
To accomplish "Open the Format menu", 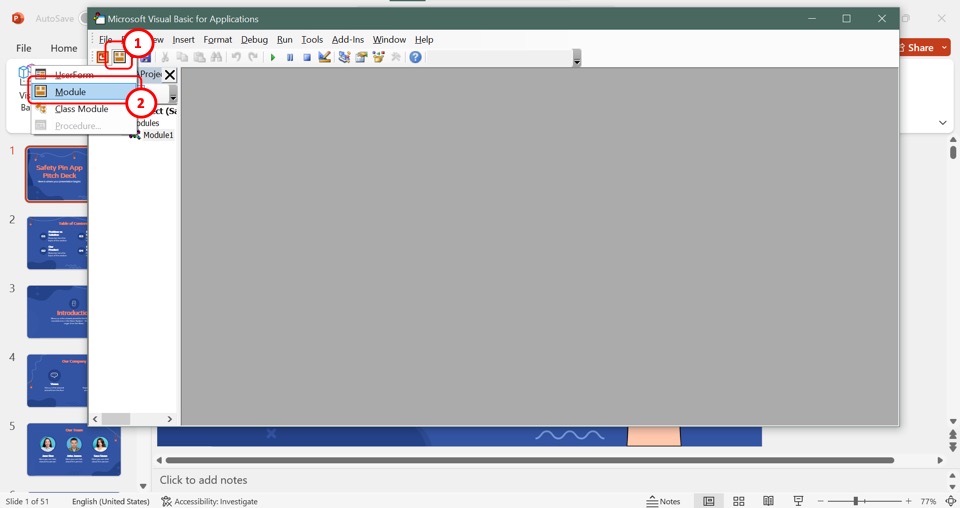I will (217, 40).
